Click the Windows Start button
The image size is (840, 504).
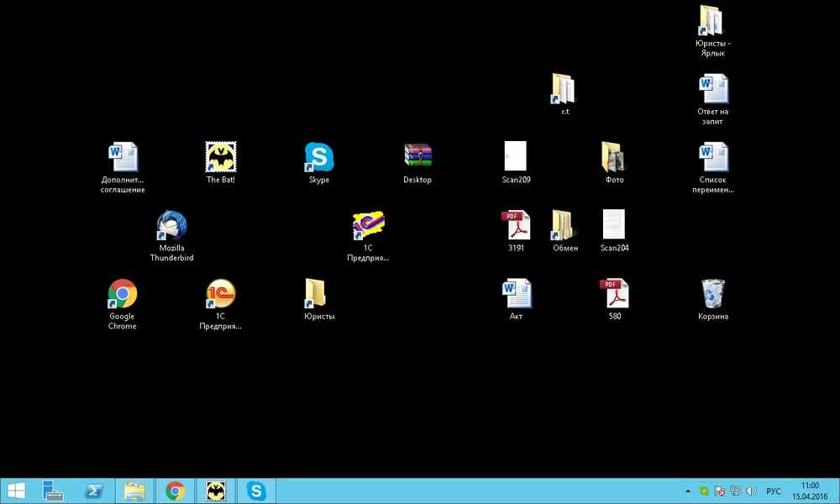point(16,491)
